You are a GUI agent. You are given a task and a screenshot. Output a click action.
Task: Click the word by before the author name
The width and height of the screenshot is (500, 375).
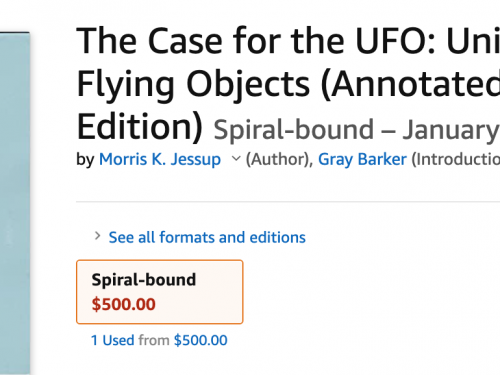(85, 160)
